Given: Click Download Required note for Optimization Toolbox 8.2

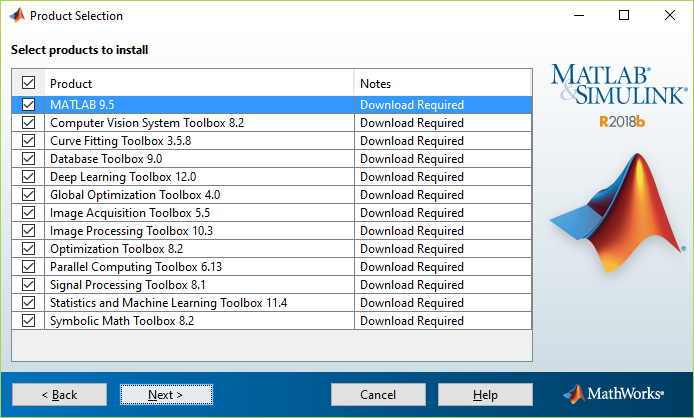Looking at the screenshot, I should point(412,249).
